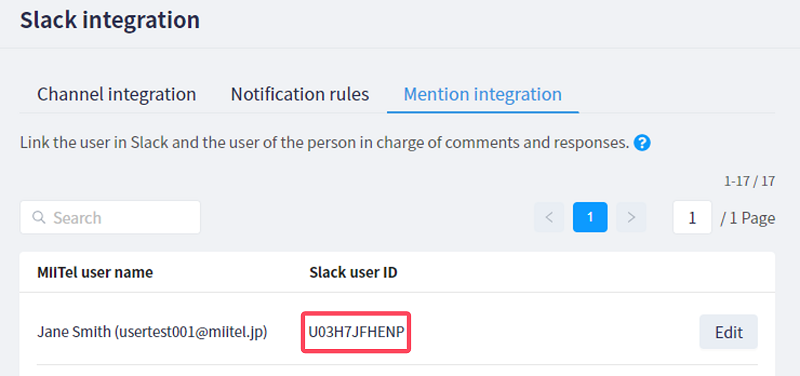Click the Slack user ID column header
Image resolution: width=800 pixels, height=376 pixels.
[353, 272]
